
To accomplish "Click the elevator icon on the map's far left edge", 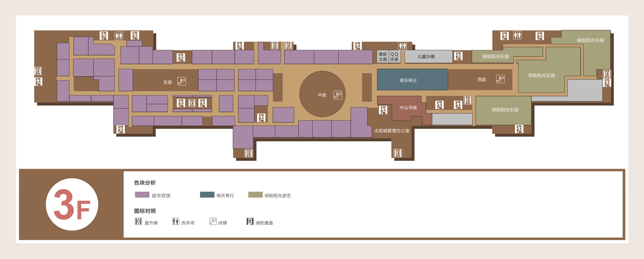I will pyautogui.click(x=38, y=71).
